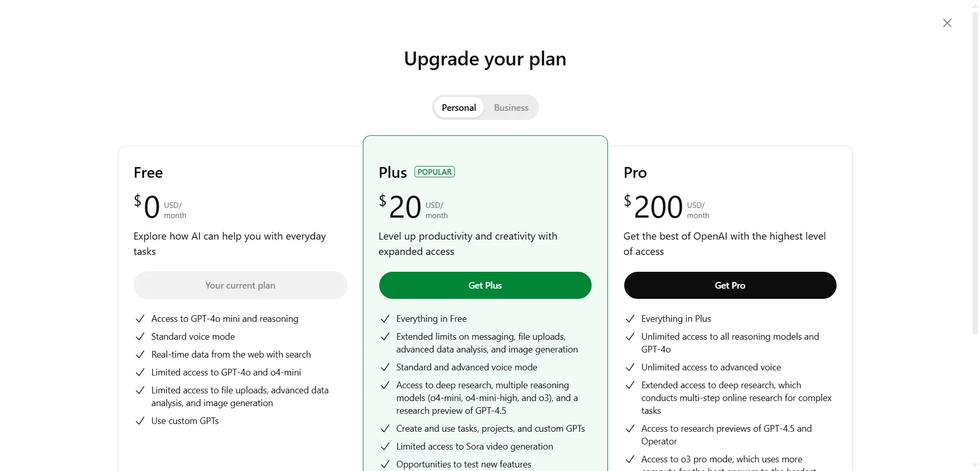Click checkmark beside Real-time data from web
Viewport: 980px width, 471px height.
[140, 355]
